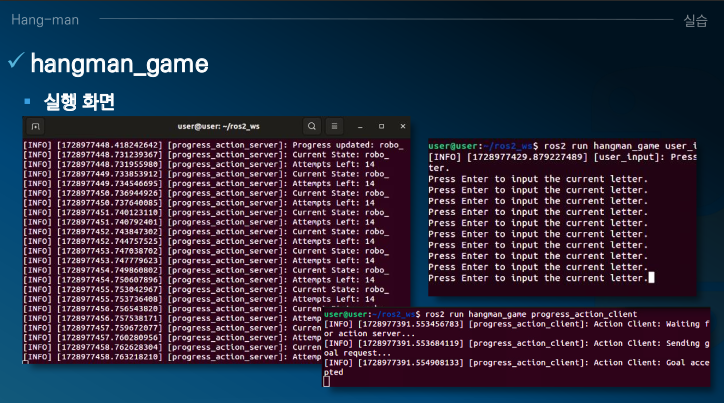Screen dimensions: 724x403
Task: Minimize the ros2_ws terminal window
Action: (360, 126)
